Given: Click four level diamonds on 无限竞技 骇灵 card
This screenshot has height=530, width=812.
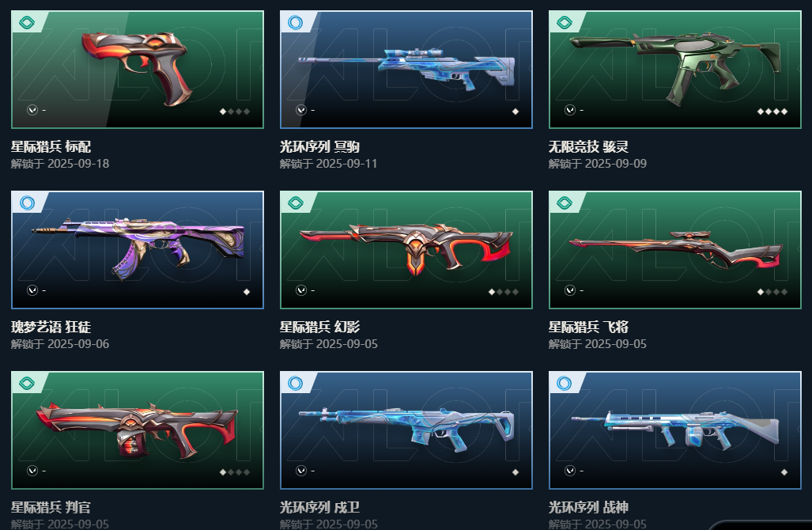Looking at the screenshot, I should click(772, 112).
